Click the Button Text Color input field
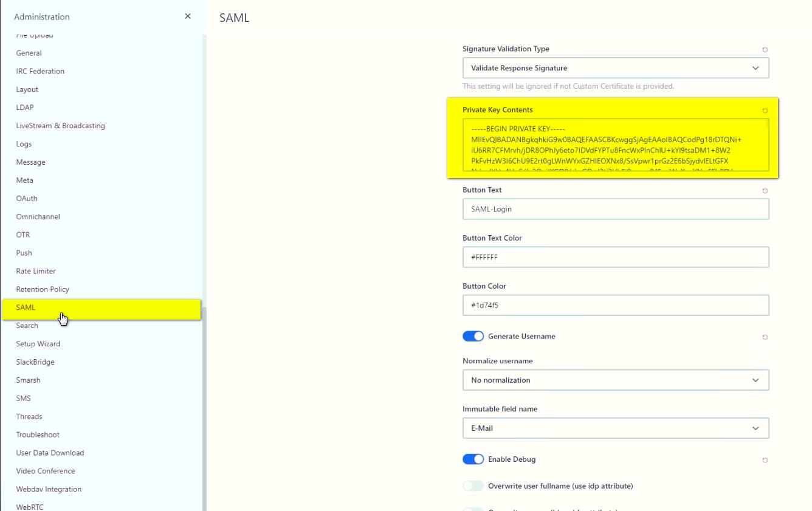 (x=616, y=257)
